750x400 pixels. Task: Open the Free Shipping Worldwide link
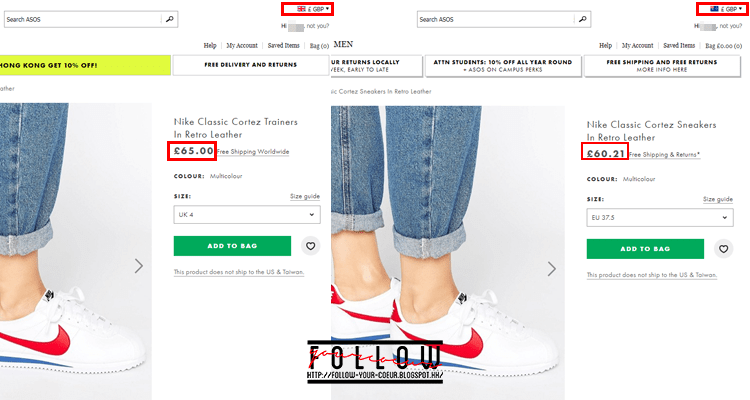253,152
